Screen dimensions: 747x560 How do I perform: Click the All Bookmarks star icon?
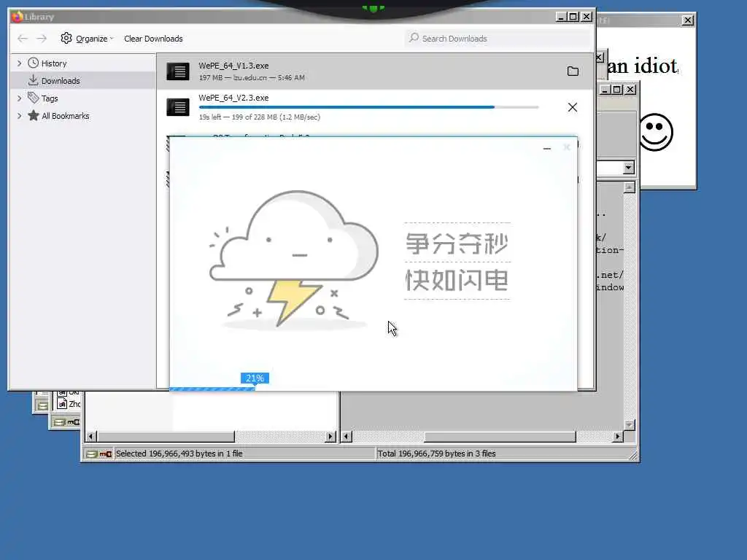pyautogui.click(x=34, y=115)
